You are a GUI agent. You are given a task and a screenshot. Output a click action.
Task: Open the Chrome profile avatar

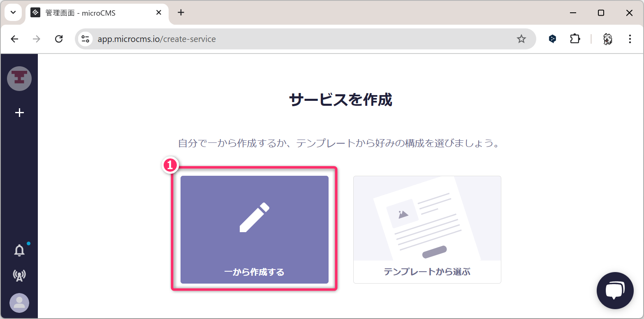(607, 39)
